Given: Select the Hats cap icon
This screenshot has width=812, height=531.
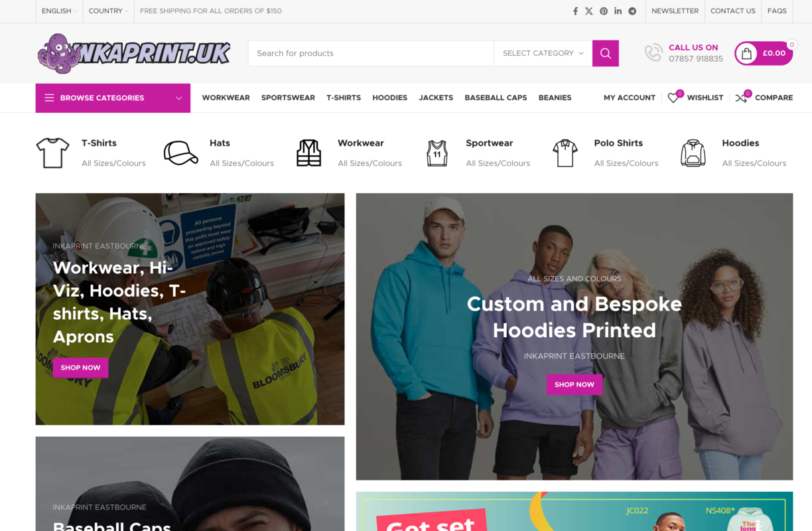Looking at the screenshot, I should point(180,153).
